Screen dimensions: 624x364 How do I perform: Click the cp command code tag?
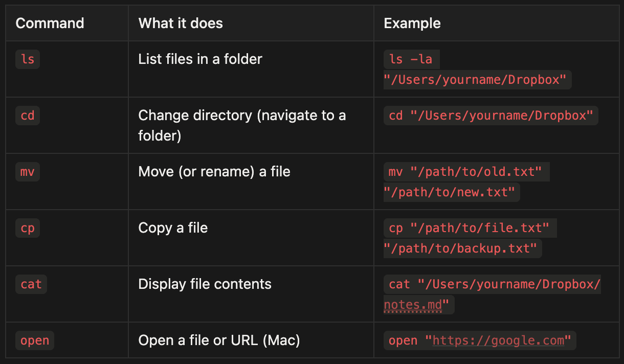[28, 228]
